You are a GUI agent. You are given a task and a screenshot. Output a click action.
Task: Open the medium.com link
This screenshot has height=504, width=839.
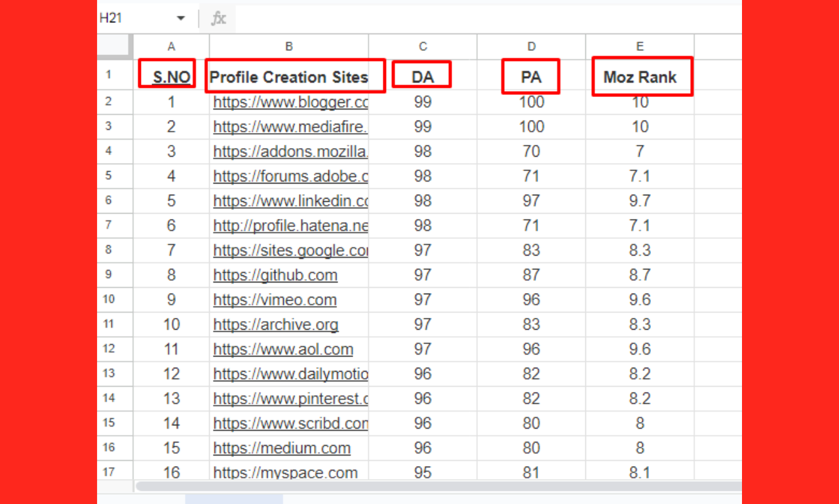pyautogui.click(x=282, y=448)
